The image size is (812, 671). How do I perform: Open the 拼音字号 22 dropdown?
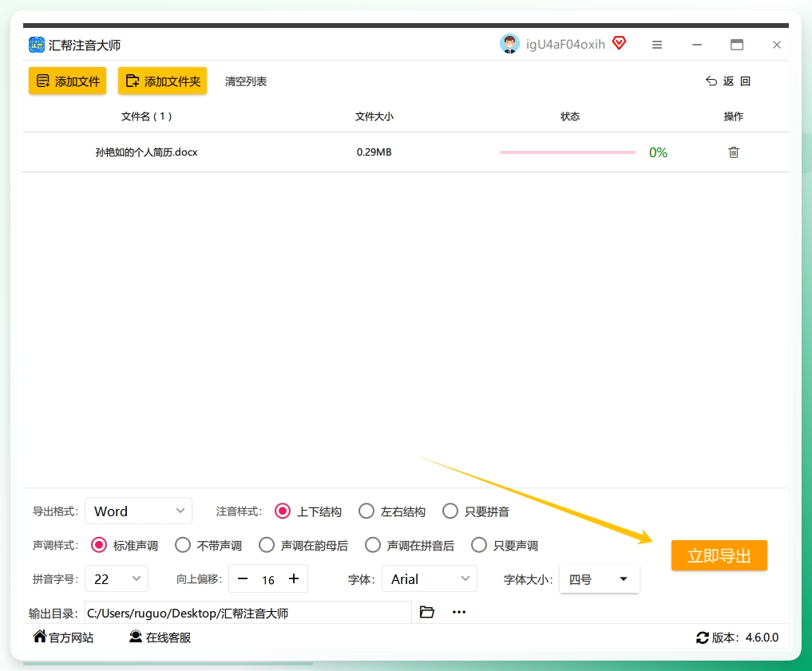117,579
